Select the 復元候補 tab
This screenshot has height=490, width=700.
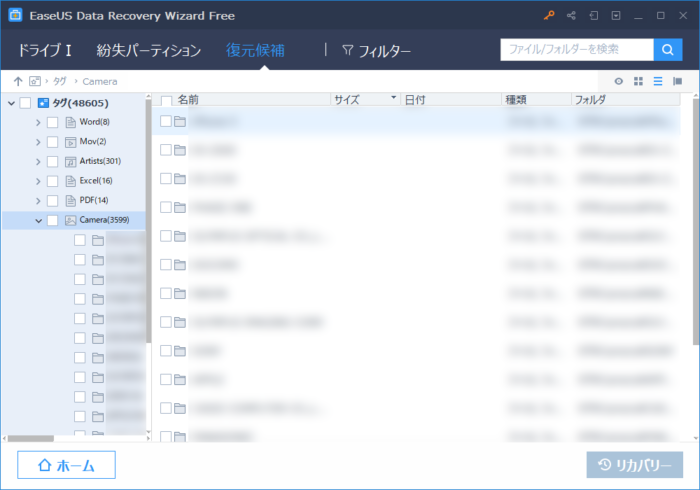coord(255,50)
